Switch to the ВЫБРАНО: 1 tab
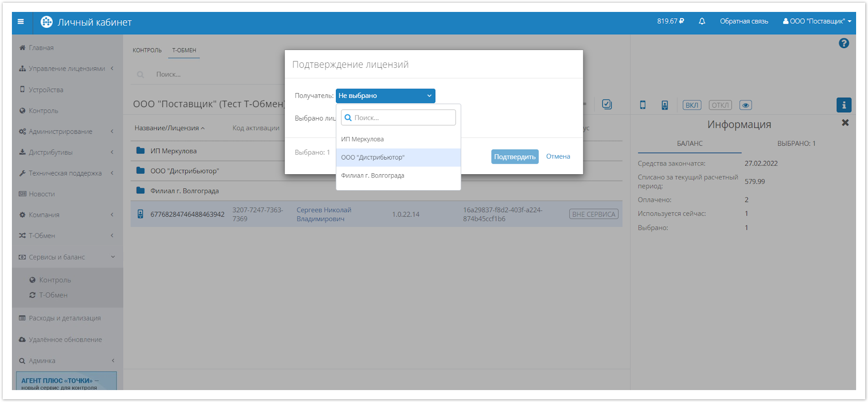Image resolution: width=868 pixels, height=402 pixels. pyautogui.click(x=796, y=143)
